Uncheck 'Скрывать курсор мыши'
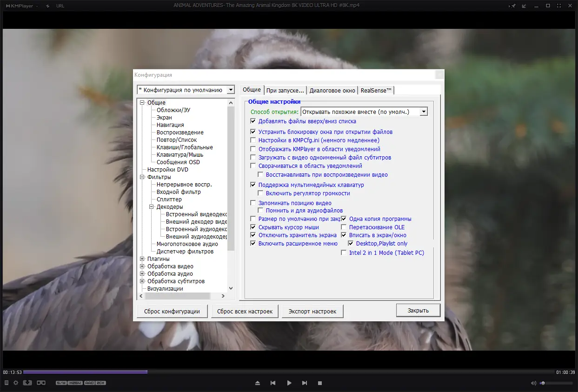 (253, 227)
